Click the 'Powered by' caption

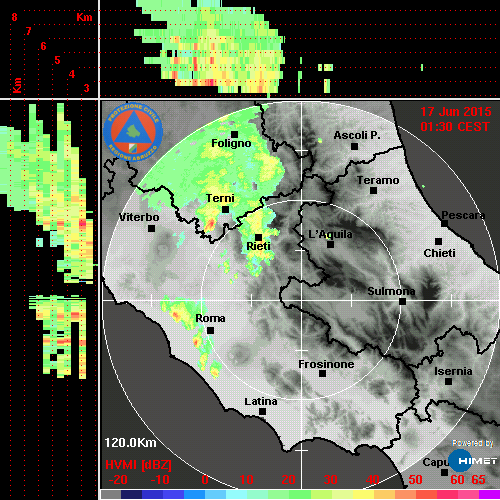473,443
